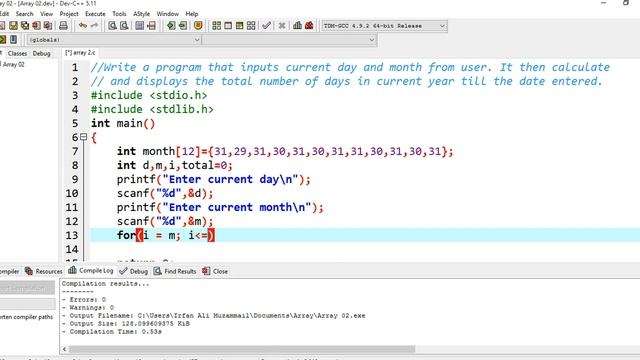640x360 pixels.
Task: Switch to the Classes sidebar tab
Action: click(17, 53)
